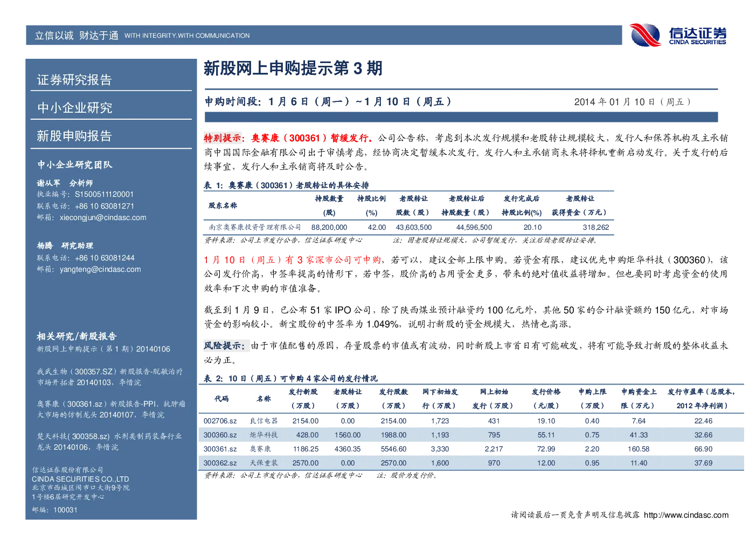Select the value 318,262 in table 1
The width and height of the screenshot is (756, 535).
tap(596, 228)
